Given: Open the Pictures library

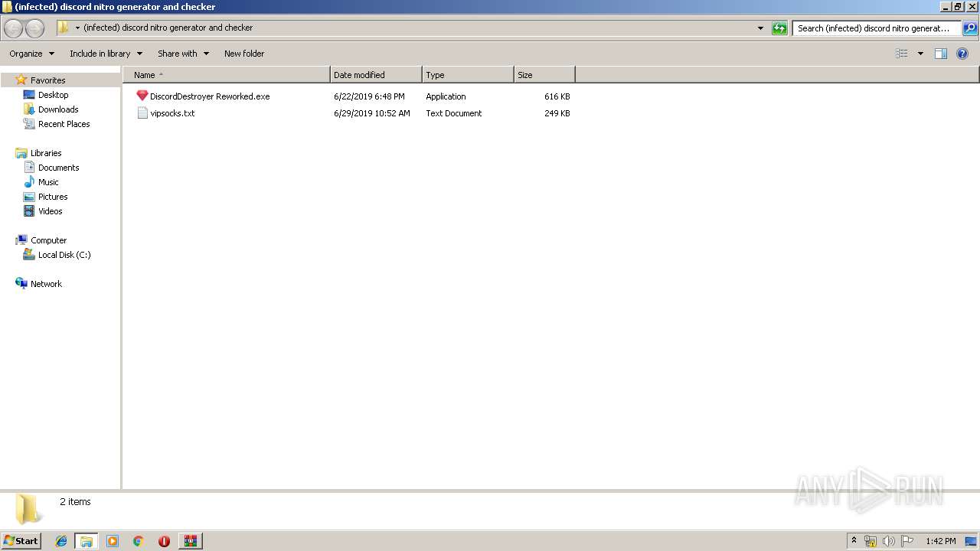Looking at the screenshot, I should pyautogui.click(x=53, y=197).
